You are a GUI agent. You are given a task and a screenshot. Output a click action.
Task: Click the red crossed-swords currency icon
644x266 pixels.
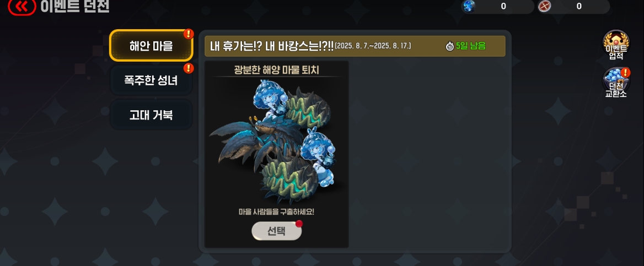coord(545,6)
